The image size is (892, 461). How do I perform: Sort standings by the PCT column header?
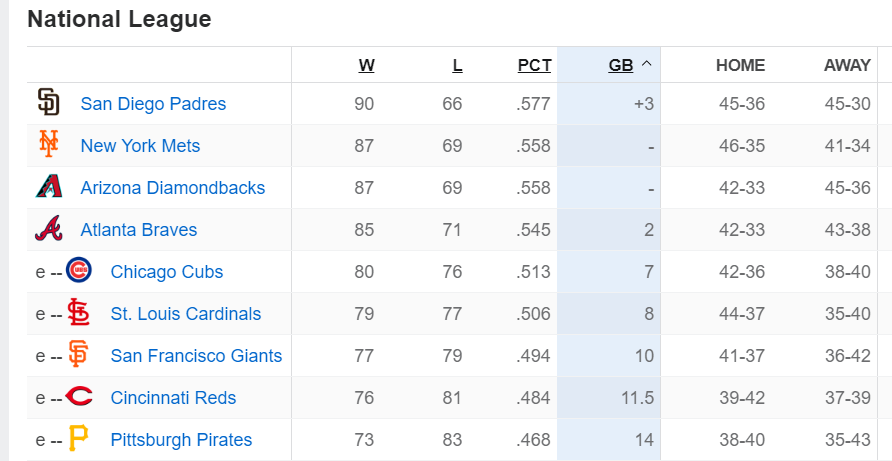534,65
